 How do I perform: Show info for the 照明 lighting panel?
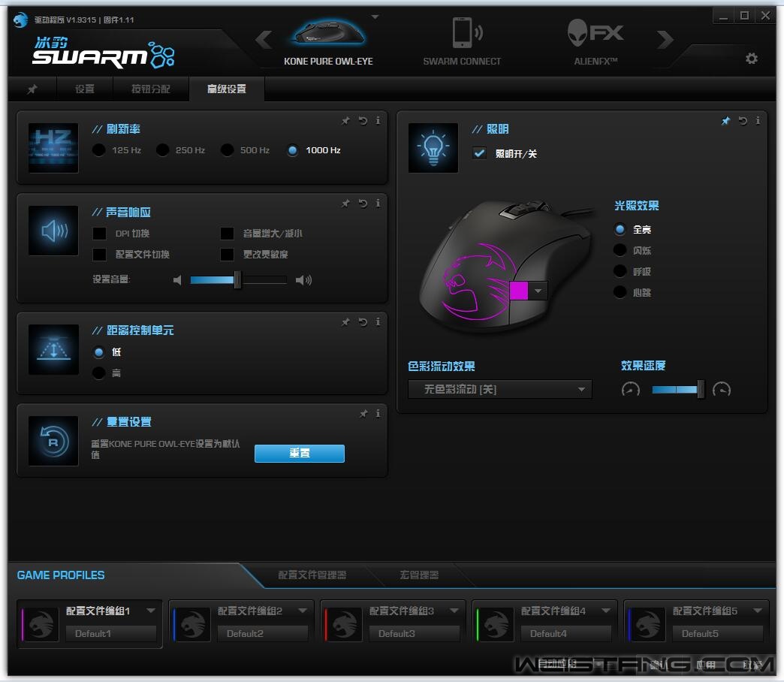click(x=758, y=120)
